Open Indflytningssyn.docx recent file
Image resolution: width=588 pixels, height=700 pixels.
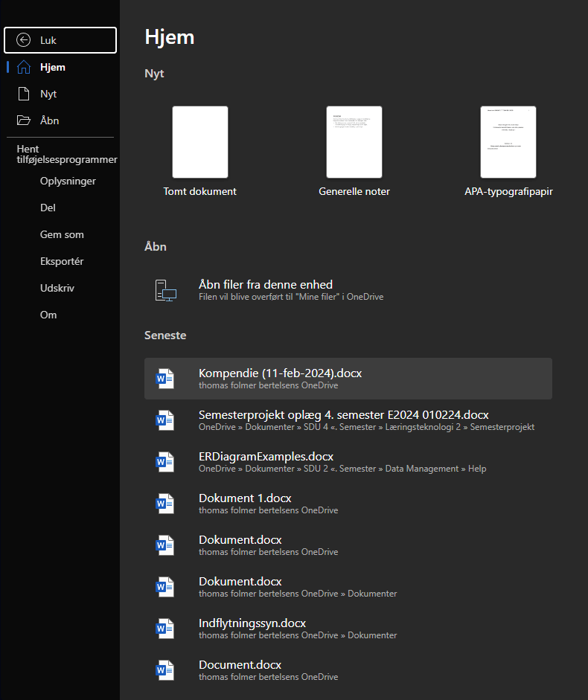click(348, 629)
